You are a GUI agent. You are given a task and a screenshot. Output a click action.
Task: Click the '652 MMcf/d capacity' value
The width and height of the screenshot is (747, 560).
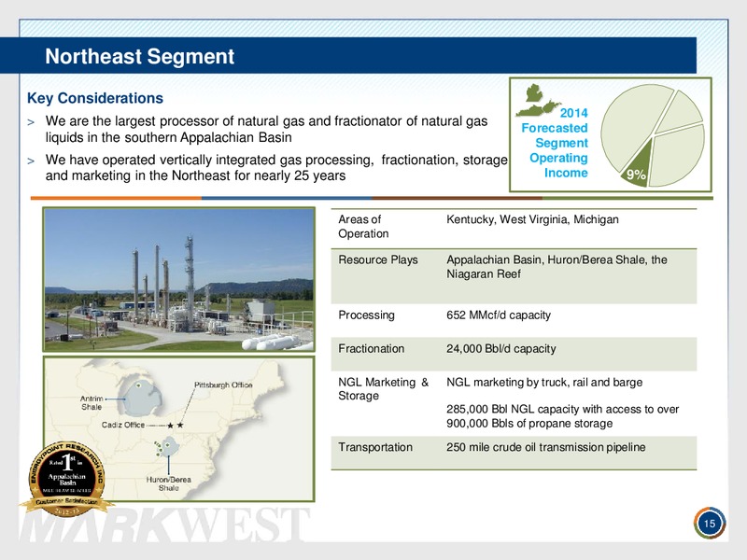click(x=499, y=315)
